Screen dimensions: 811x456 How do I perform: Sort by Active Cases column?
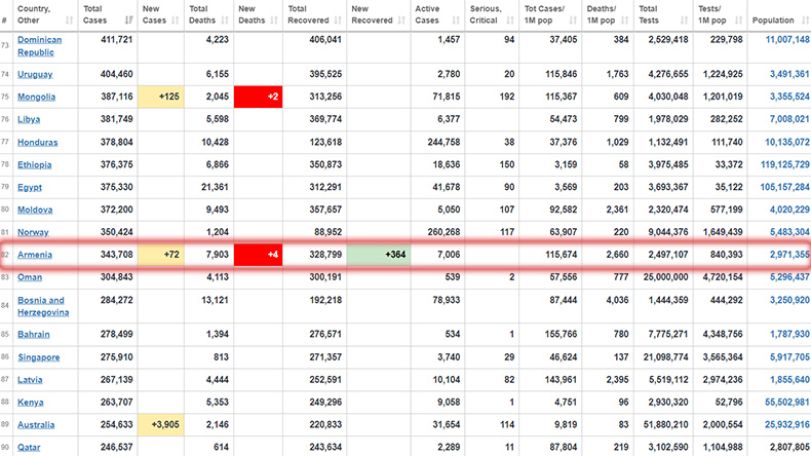438,15
